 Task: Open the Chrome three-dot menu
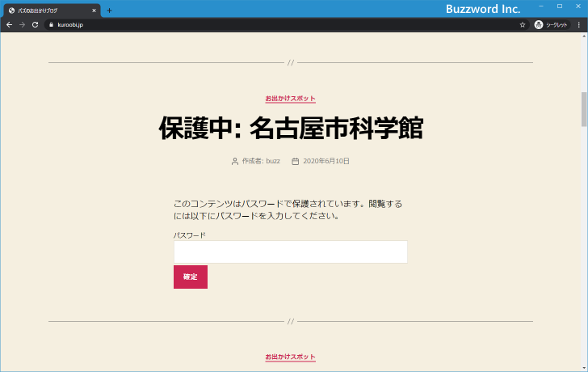click(578, 25)
